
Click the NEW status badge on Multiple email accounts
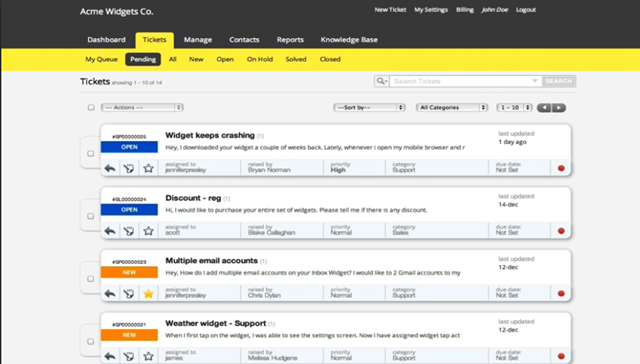(129, 272)
